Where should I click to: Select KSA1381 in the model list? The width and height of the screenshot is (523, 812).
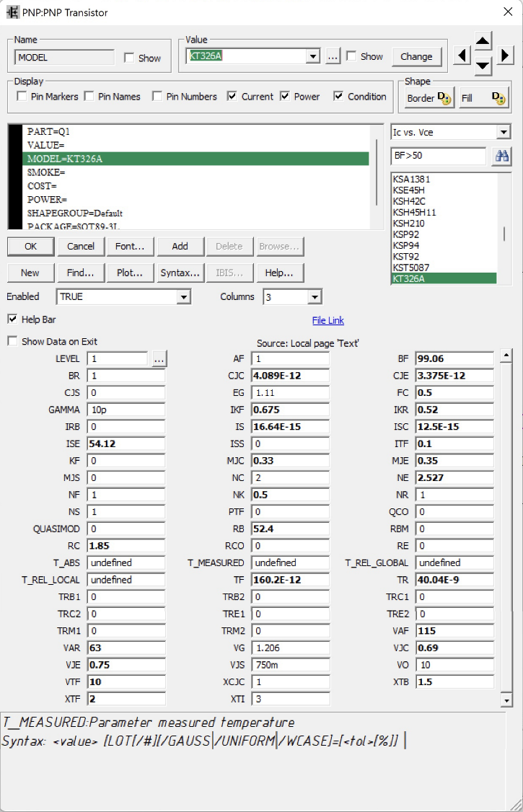(444, 179)
